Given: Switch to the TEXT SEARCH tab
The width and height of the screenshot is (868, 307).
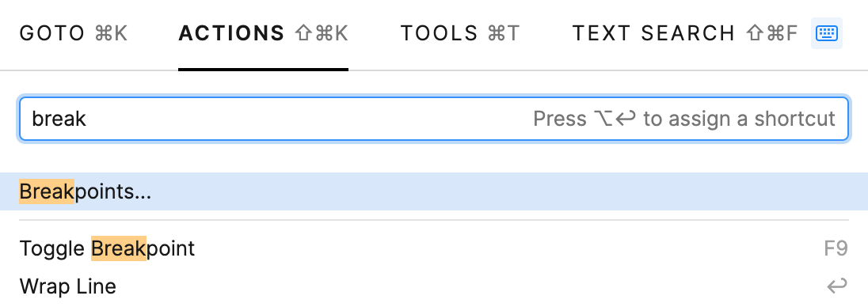Looking at the screenshot, I should pyautogui.click(x=685, y=33).
